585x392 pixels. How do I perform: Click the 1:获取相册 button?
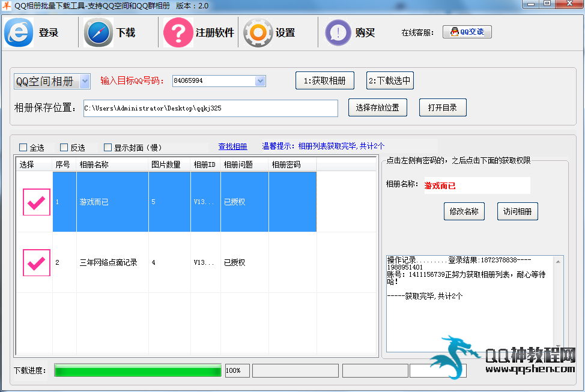point(324,80)
